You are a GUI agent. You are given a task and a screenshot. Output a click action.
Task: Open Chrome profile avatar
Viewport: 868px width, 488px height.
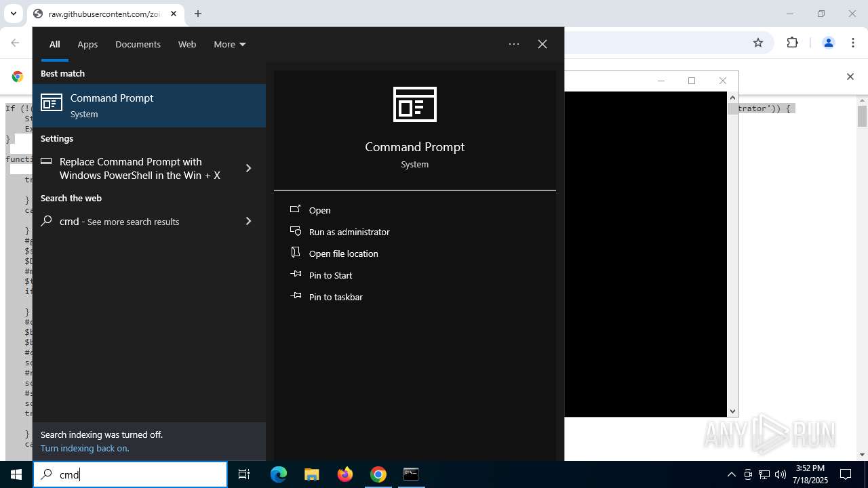pos(828,43)
